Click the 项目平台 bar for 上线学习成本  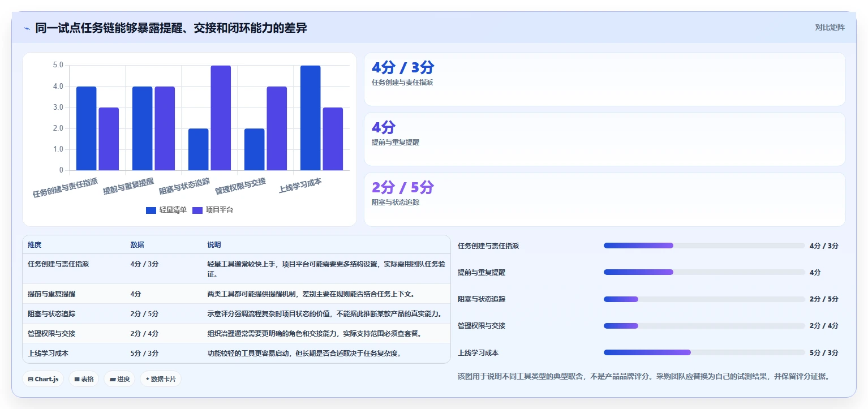point(333,139)
